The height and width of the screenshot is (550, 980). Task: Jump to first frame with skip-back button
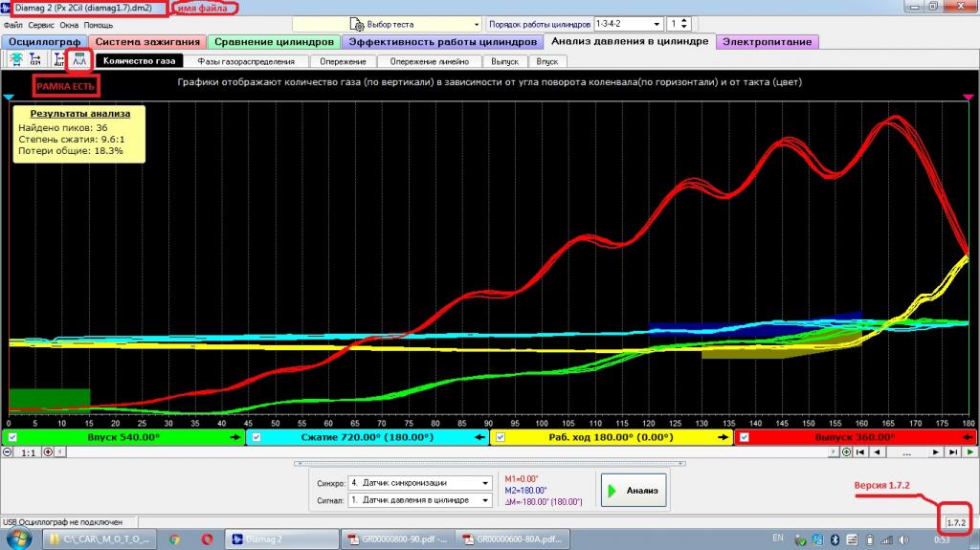(860, 451)
